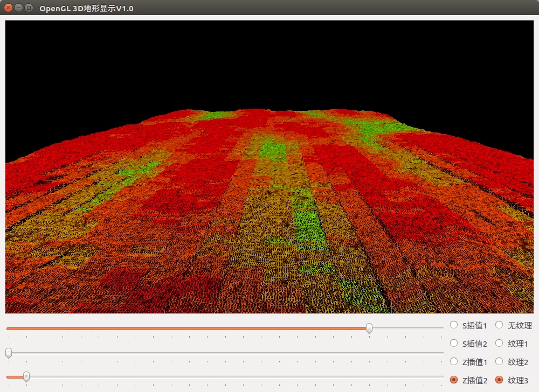
Task: Close the OpenGL 3D地形显示 window
Action: [8, 8]
